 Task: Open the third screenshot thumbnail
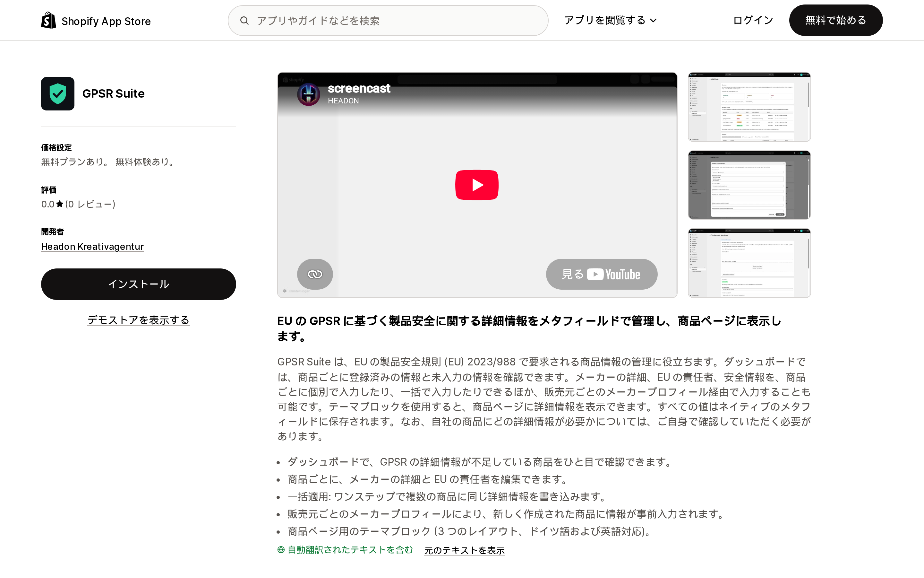tap(749, 263)
